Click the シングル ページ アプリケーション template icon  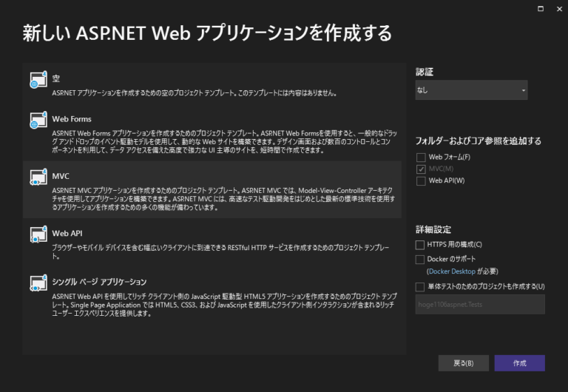point(38,284)
